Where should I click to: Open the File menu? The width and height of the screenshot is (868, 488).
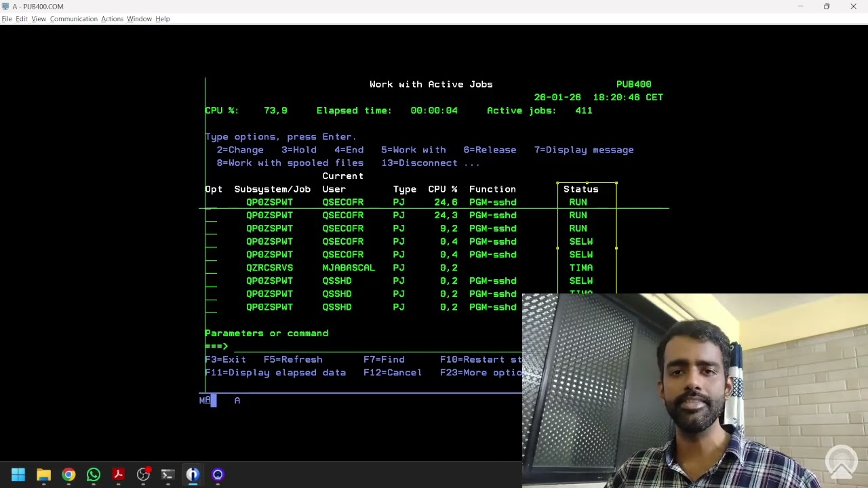[x=7, y=19]
